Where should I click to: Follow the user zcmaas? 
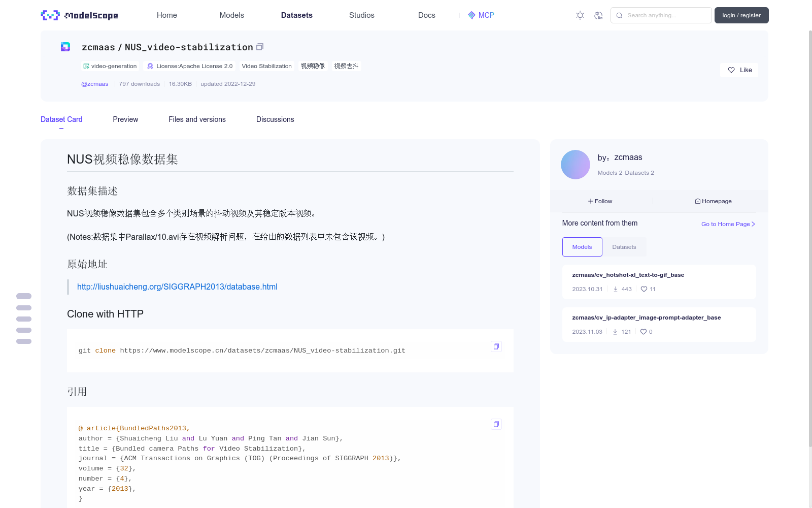(600, 201)
